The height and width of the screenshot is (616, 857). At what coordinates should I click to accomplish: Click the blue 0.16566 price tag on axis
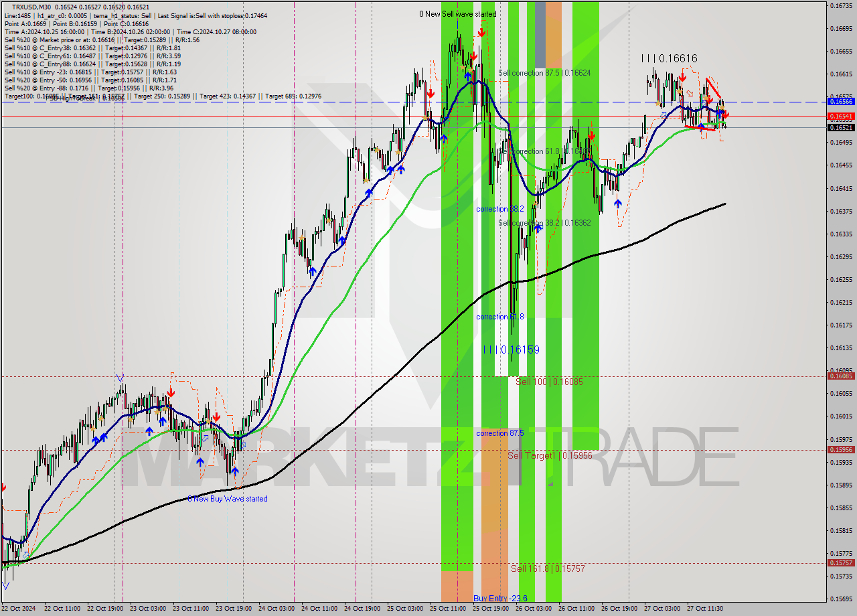(x=841, y=102)
